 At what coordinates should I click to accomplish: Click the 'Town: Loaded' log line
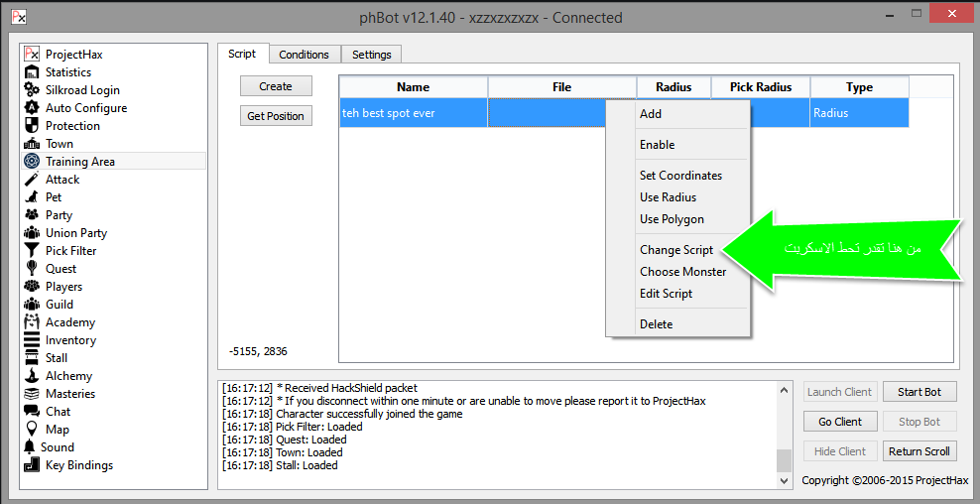tap(283, 452)
